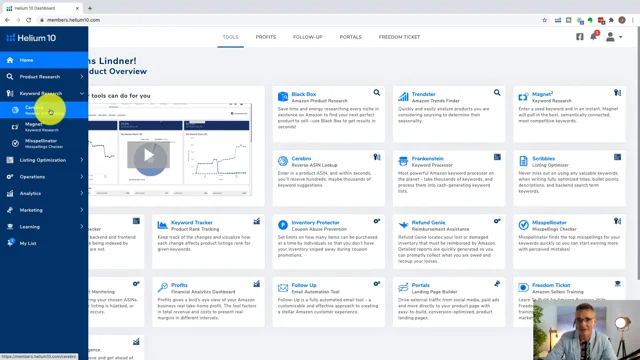Open the Portals tool card link
640x360 pixels.
420,285
